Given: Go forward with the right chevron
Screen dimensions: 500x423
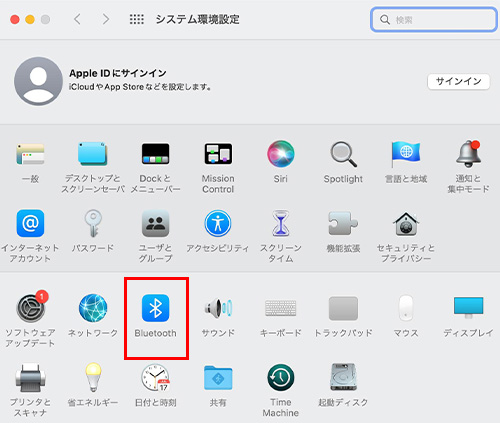Looking at the screenshot, I should click(106, 19).
